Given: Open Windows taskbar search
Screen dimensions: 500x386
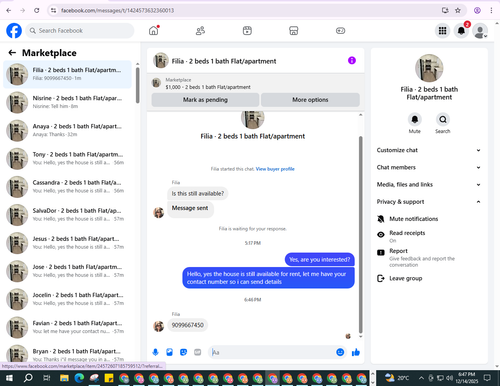Looking at the screenshot, I should point(28,378).
